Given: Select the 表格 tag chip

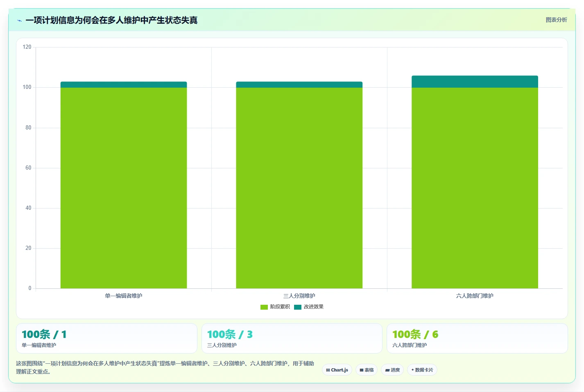Looking at the screenshot, I should pos(367,370).
